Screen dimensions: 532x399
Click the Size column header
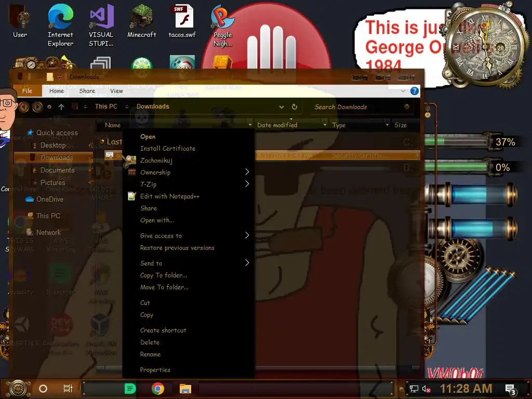coord(401,125)
